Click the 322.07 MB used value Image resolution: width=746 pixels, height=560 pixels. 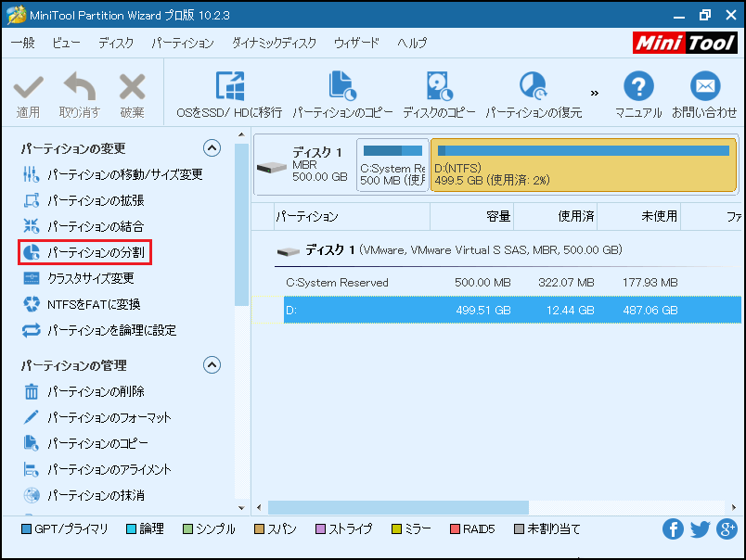566,283
